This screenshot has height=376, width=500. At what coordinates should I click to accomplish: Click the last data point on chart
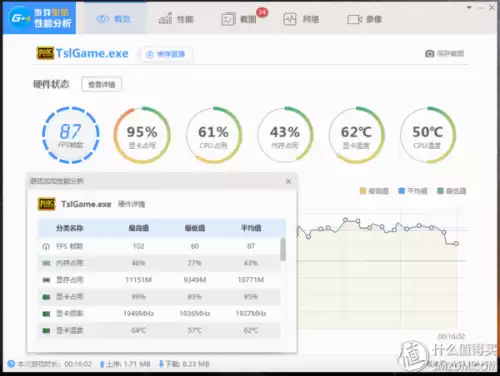pos(456,244)
